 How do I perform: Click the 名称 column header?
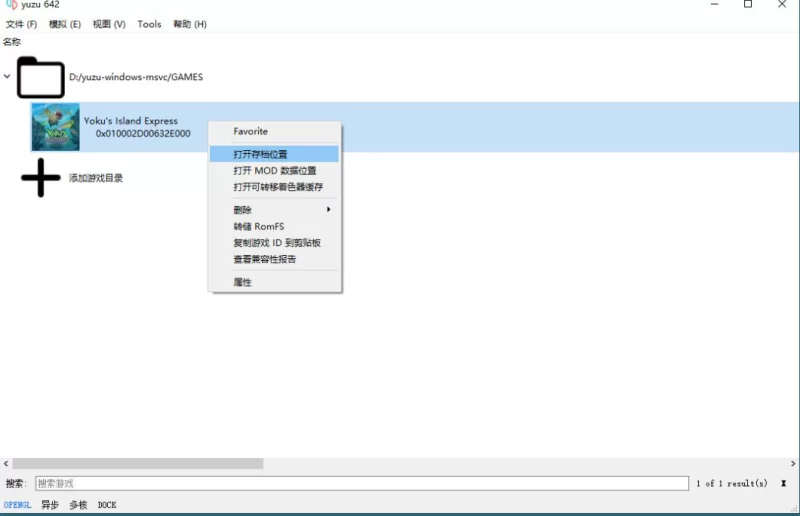coord(12,42)
